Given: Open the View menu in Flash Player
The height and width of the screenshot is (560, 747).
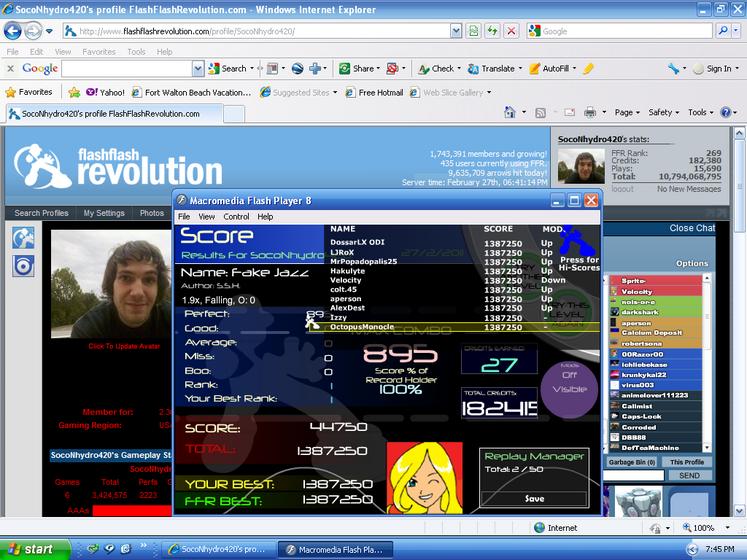Looking at the screenshot, I should (x=206, y=216).
